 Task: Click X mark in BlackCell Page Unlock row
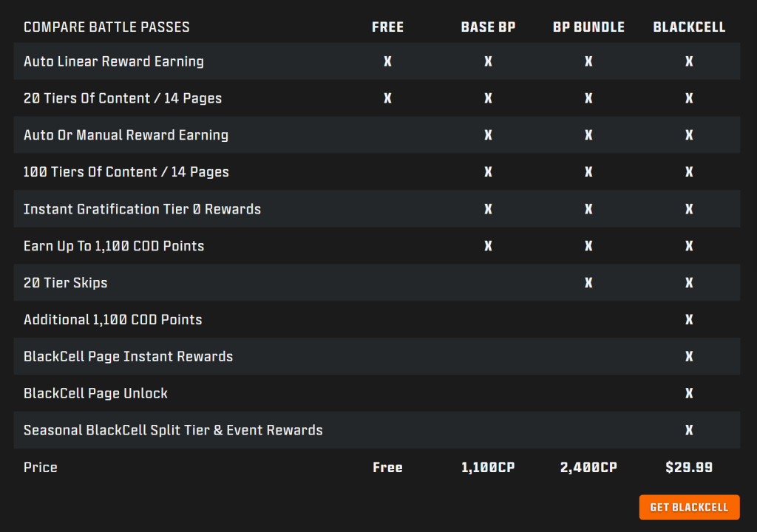(689, 393)
